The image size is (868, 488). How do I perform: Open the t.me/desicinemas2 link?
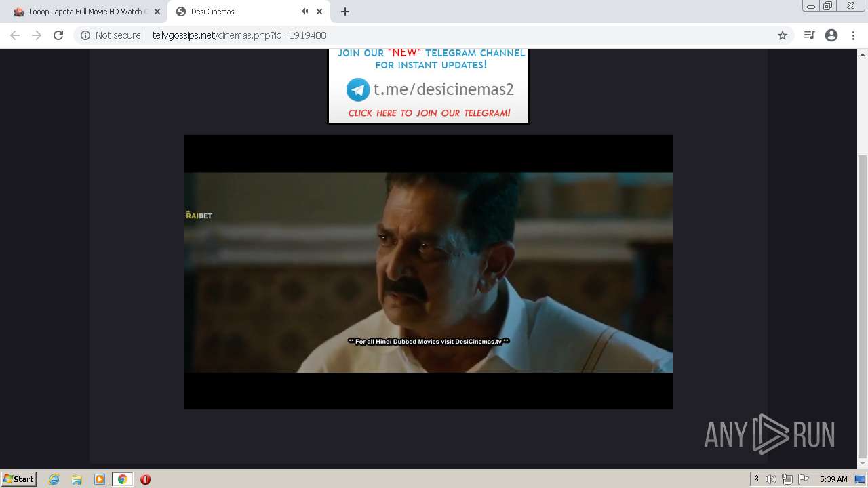[443, 89]
